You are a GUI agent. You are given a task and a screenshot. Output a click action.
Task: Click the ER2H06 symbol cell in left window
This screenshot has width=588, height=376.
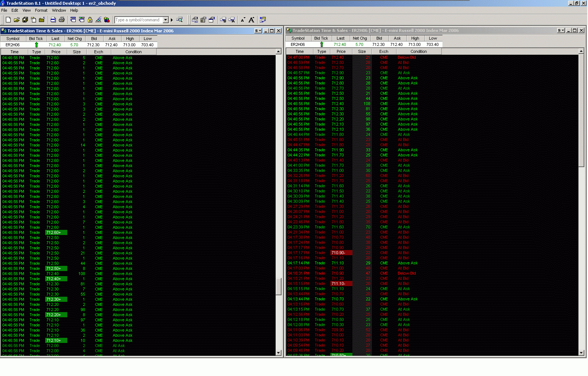point(12,45)
